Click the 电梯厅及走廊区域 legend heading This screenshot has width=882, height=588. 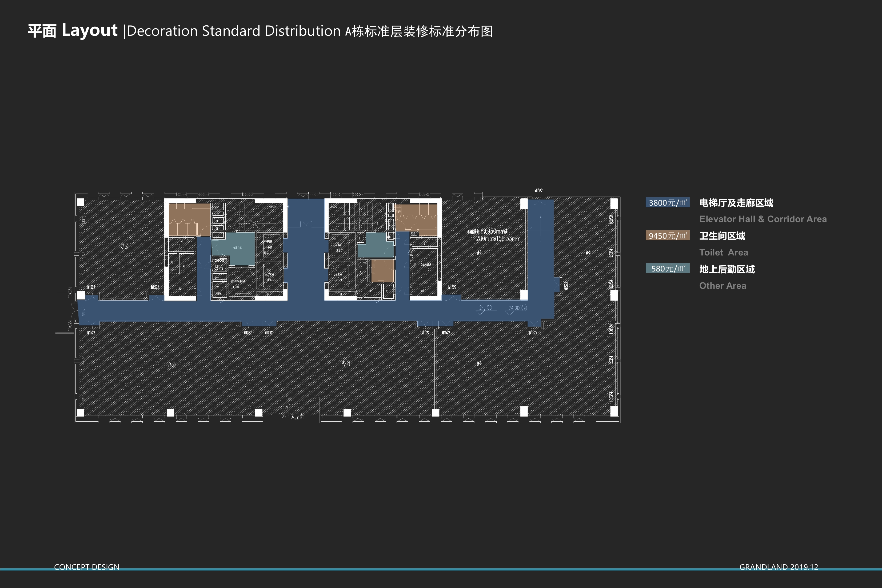tap(736, 203)
